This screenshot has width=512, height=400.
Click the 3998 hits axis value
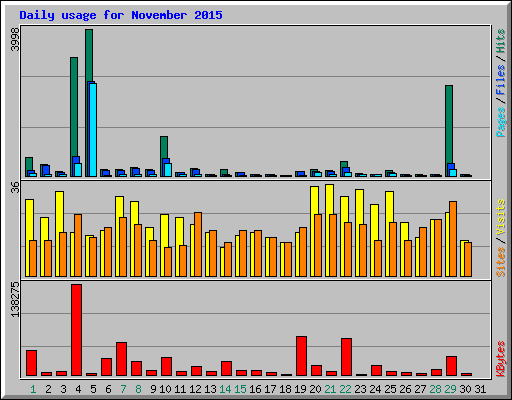pos(15,39)
